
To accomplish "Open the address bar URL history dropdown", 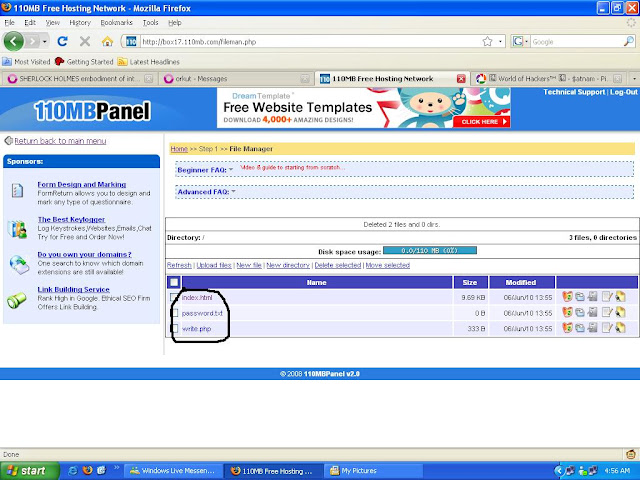I will click(500, 41).
